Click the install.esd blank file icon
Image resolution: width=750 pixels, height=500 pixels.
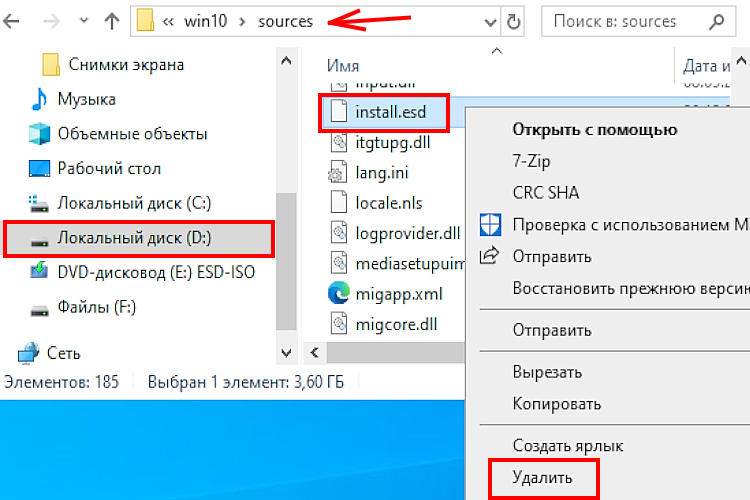click(x=339, y=111)
